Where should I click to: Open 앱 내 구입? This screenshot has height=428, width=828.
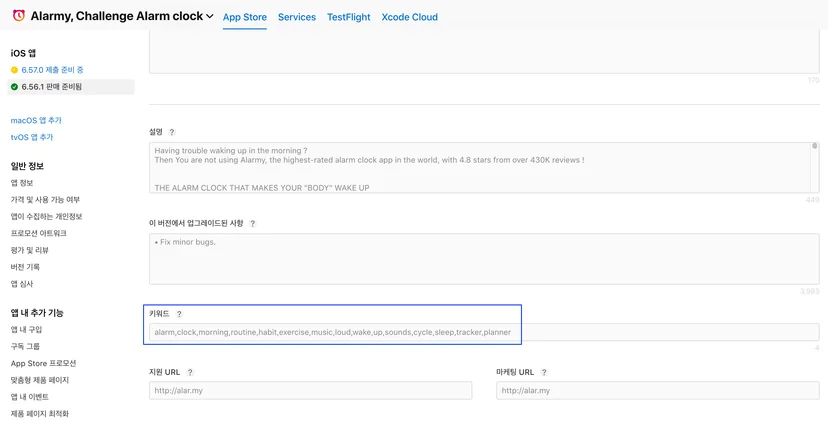[26, 329]
